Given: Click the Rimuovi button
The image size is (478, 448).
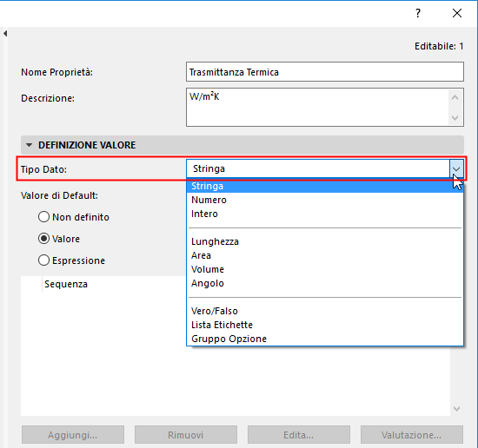Looking at the screenshot, I should coord(186,435).
